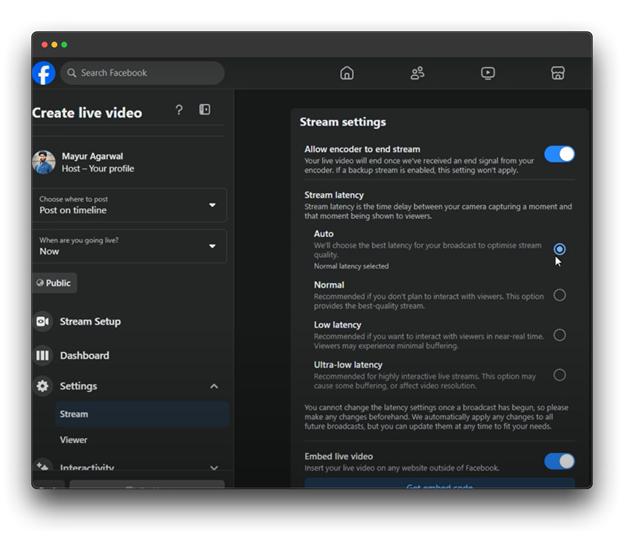Click the Ultra-low latency label
The image size is (624, 536).
pos(348,365)
